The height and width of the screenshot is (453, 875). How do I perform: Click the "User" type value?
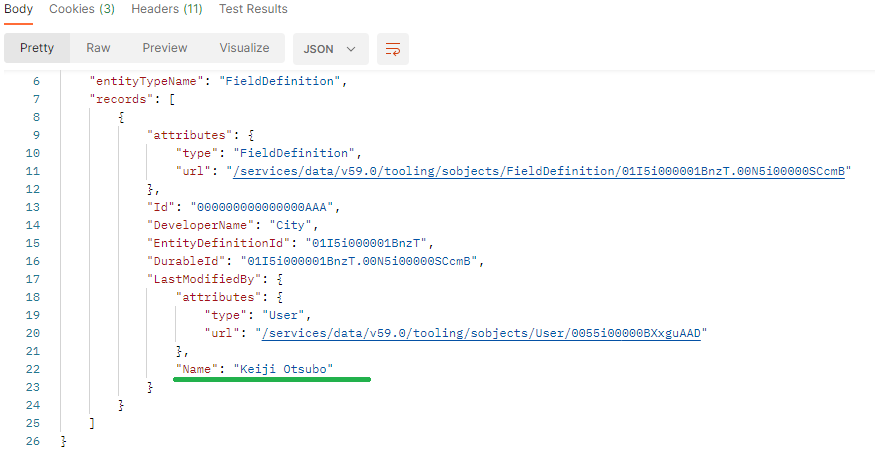click(x=283, y=315)
